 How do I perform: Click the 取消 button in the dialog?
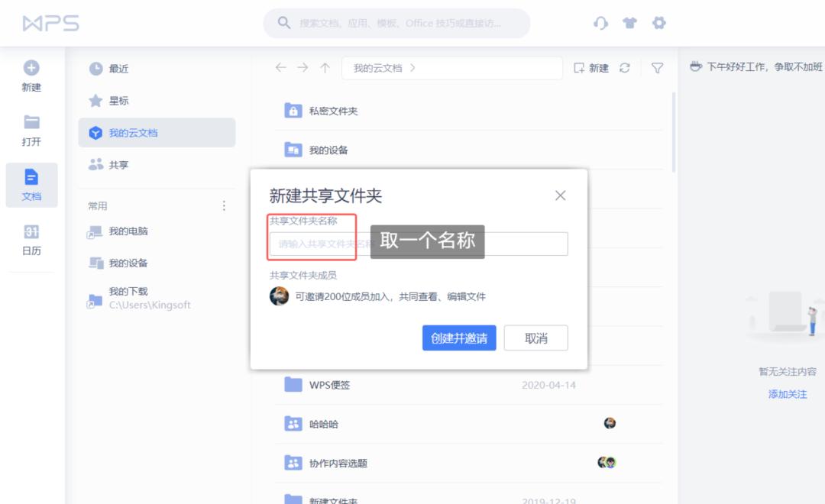pos(535,338)
